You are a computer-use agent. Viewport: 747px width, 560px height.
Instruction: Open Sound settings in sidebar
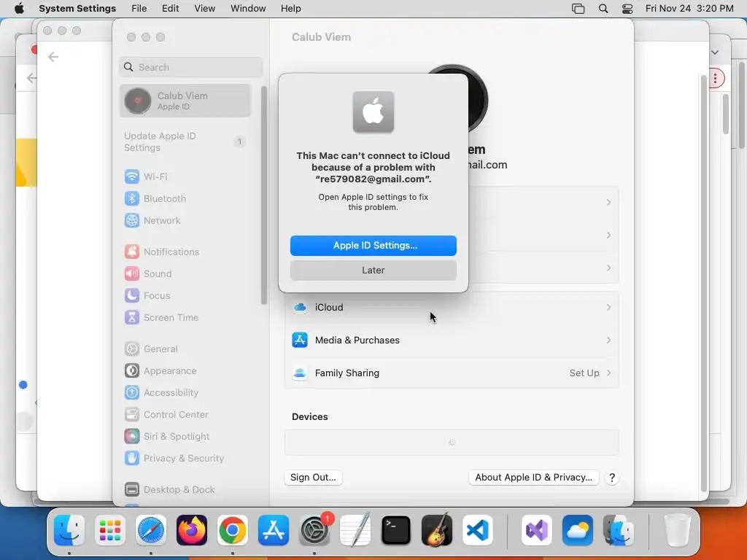click(186, 274)
